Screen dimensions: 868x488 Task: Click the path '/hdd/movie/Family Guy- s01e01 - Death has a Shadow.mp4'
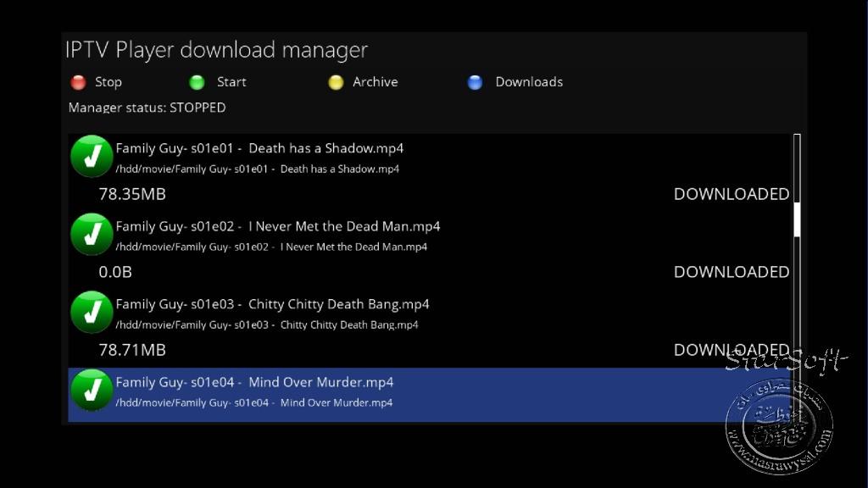pos(258,169)
